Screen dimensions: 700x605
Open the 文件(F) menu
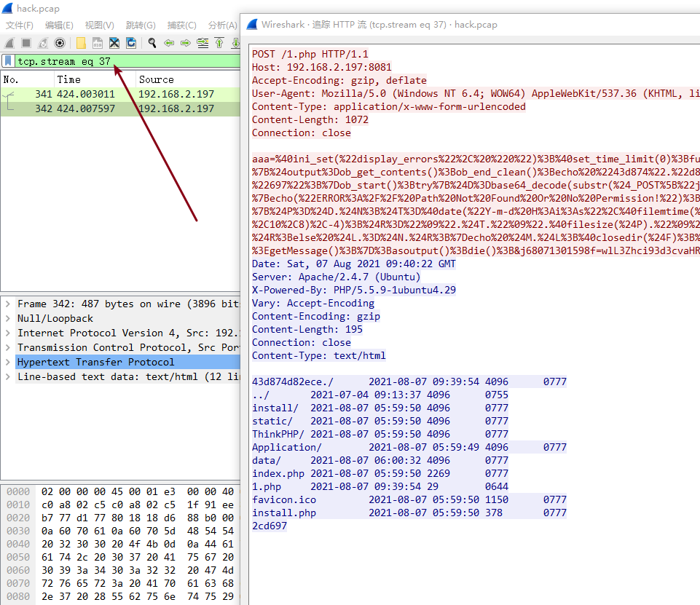20,25
